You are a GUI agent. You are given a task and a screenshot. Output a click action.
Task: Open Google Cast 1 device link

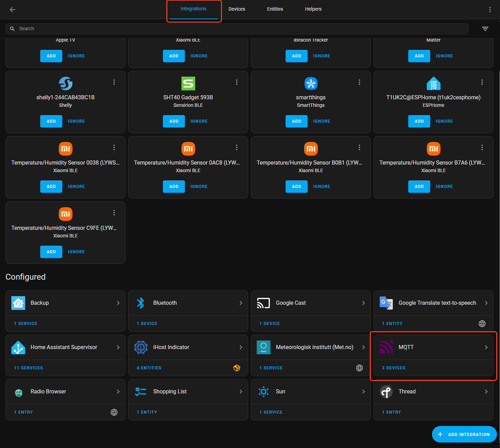[x=269, y=324]
